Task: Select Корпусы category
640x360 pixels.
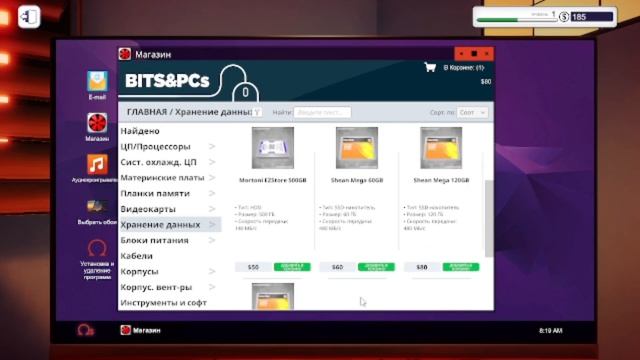Action: coord(139,271)
